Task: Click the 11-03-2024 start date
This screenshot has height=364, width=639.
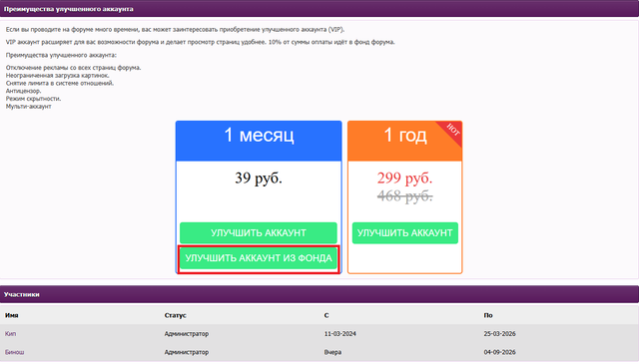Action: coord(339,334)
